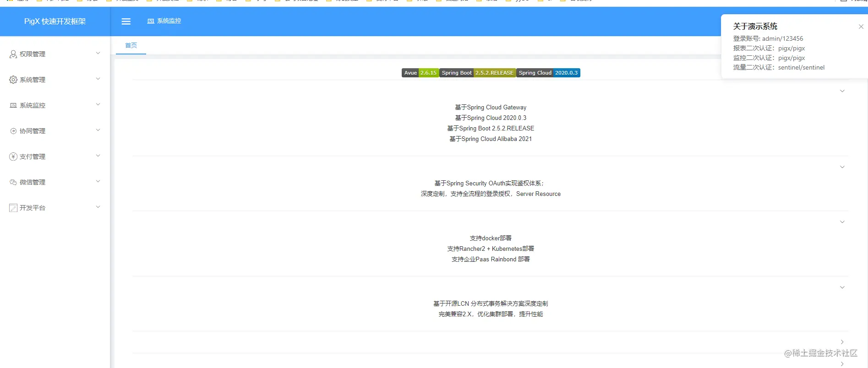Click the 开发平台 edit icon
868x368 pixels.
point(13,208)
